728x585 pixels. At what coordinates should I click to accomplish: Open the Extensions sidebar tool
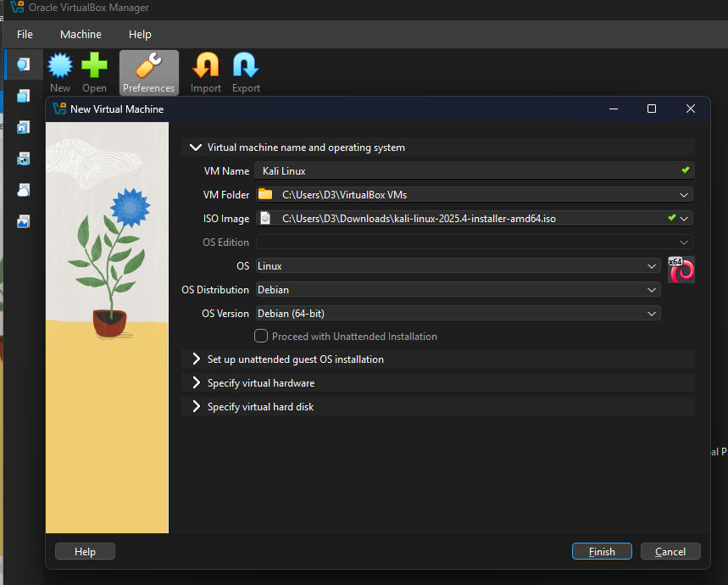23,96
